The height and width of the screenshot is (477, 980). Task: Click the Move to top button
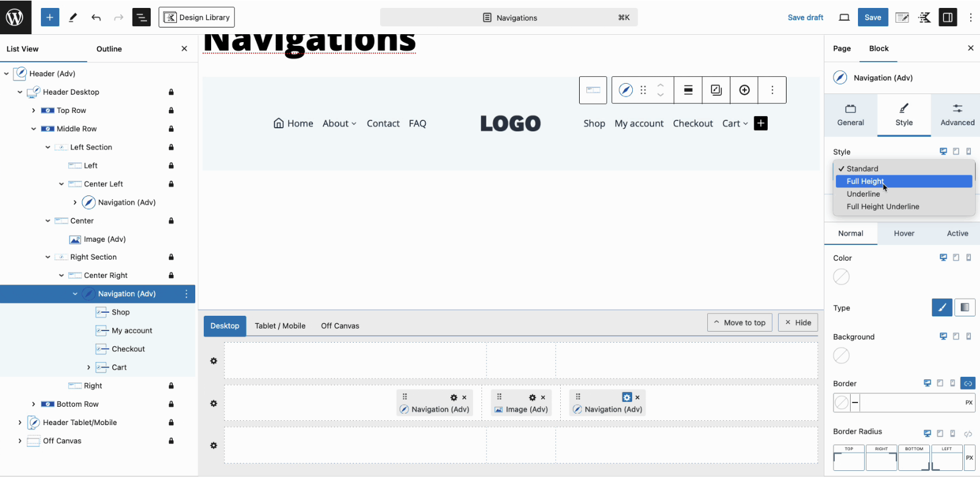tap(740, 322)
